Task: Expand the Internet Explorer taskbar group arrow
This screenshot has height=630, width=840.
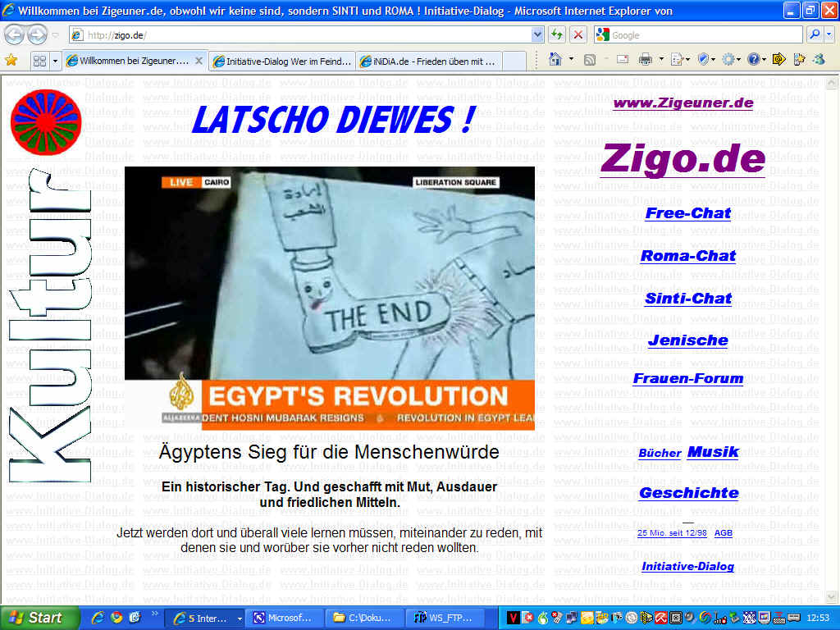Action: coord(240,619)
